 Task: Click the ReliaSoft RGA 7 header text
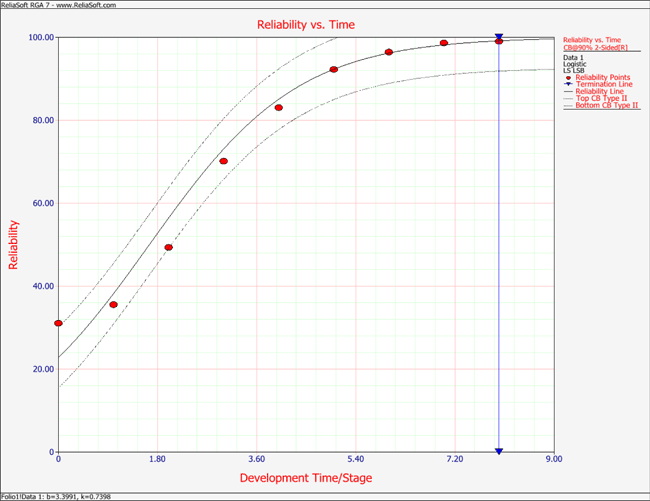[x=60, y=5]
